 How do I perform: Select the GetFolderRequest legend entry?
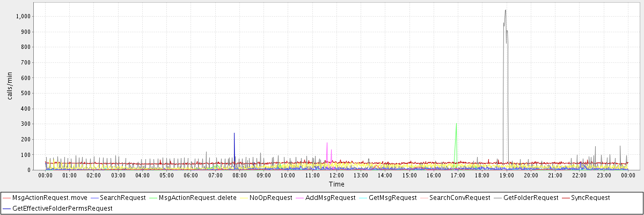(x=530, y=198)
